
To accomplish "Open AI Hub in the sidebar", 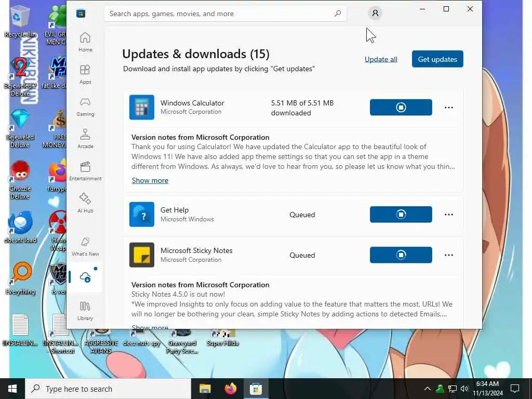I will tap(85, 203).
